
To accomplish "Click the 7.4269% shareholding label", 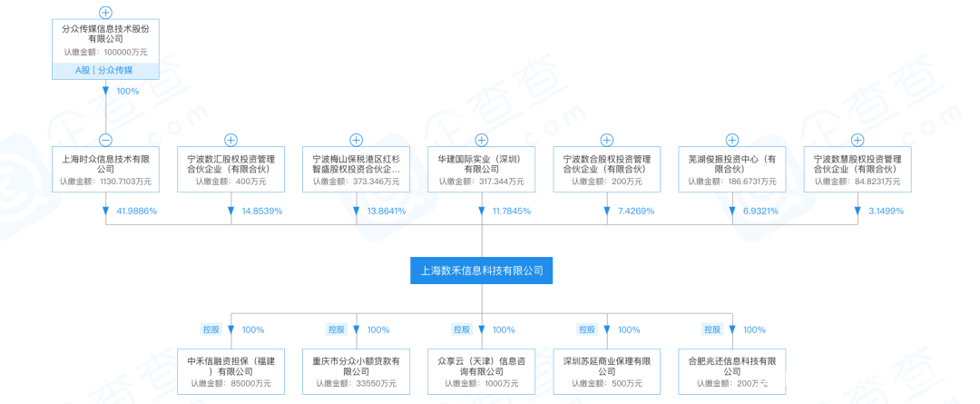I will pos(635,211).
